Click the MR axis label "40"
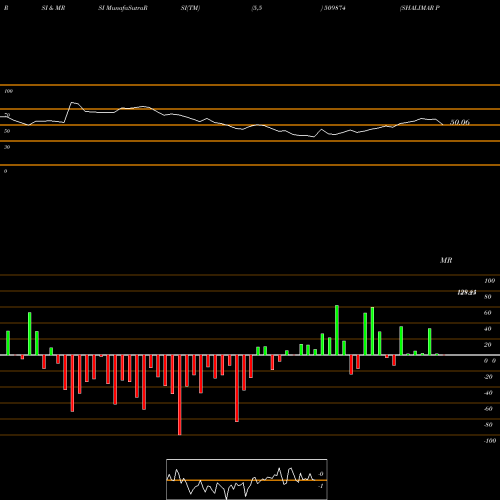 click(x=488, y=329)
